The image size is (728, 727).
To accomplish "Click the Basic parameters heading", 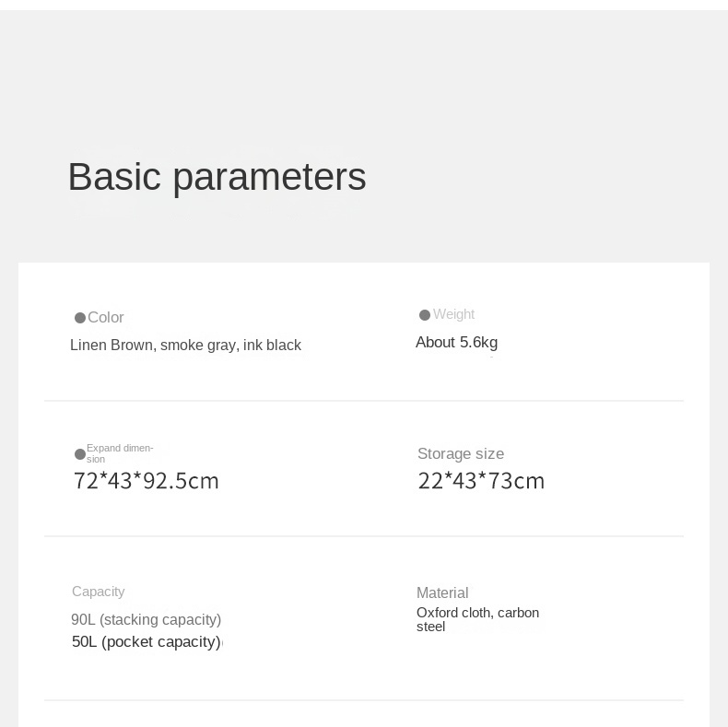I will point(217,177).
